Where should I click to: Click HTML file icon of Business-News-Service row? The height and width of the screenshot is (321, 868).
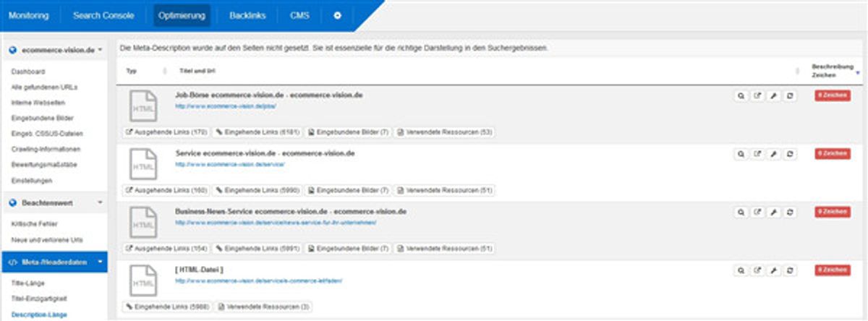(142, 222)
